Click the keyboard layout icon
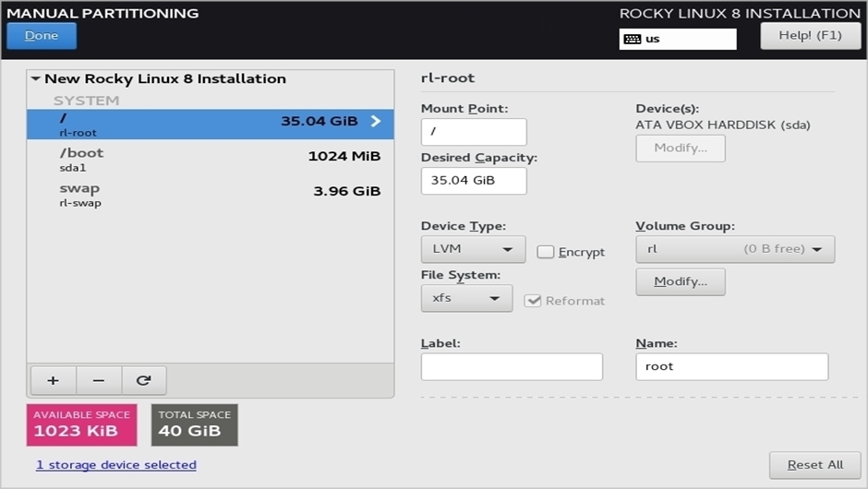The height and width of the screenshot is (489, 868). click(x=633, y=39)
